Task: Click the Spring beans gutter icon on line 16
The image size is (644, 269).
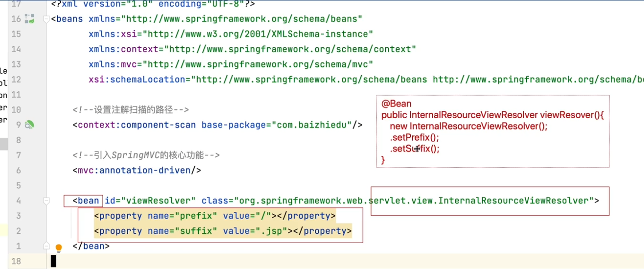Action: pyautogui.click(x=30, y=19)
